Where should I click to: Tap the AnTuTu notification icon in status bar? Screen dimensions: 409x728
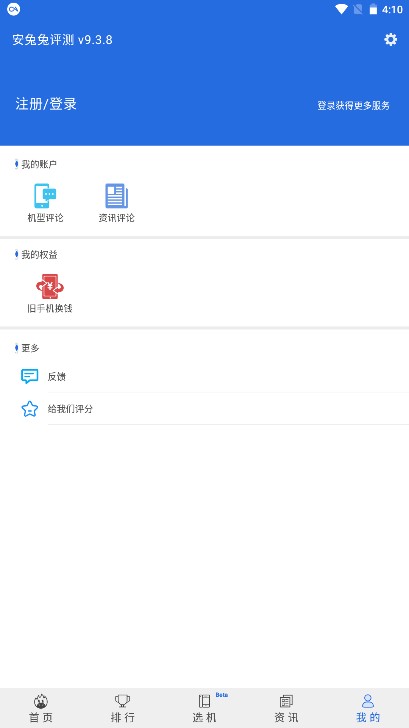pyautogui.click(x=13, y=9)
